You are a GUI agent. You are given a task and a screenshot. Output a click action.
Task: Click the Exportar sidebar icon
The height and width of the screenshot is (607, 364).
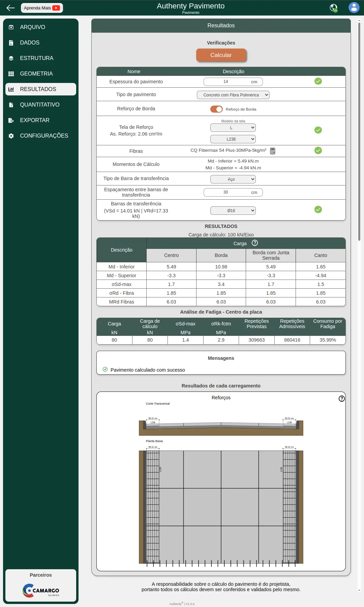[x=11, y=120]
